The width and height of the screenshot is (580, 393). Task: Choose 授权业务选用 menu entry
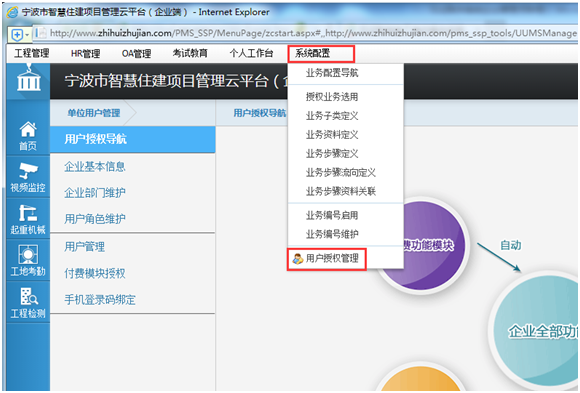pyautogui.click(x=332, y=97)
